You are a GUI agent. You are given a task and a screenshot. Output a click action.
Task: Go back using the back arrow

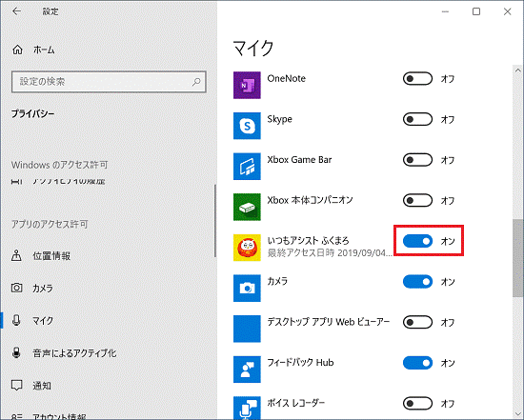tap(16, 11)
